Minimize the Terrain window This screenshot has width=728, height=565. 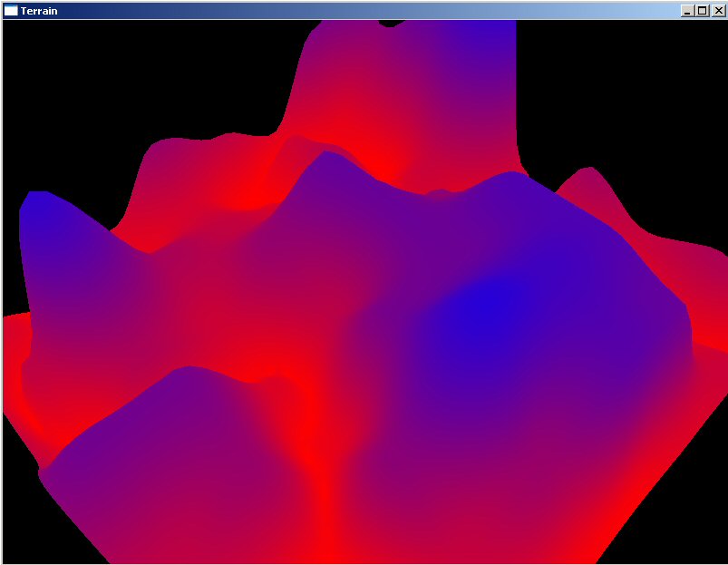pyautogui.click(x=687, y=11)
